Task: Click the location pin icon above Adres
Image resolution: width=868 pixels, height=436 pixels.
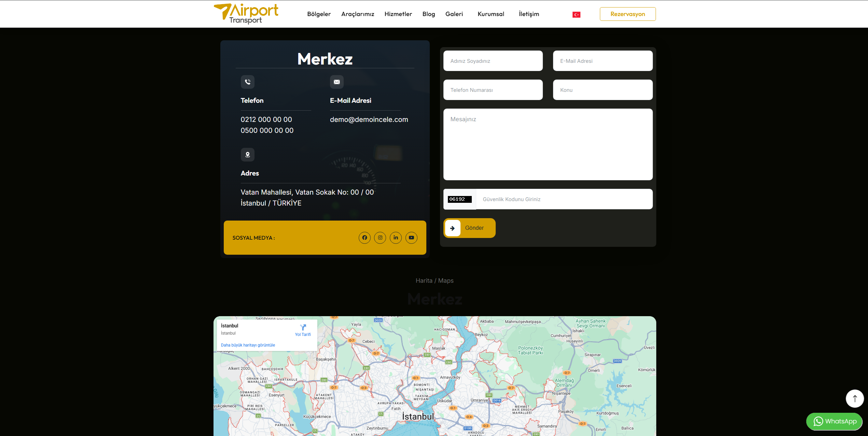Action: click(248, 155)
